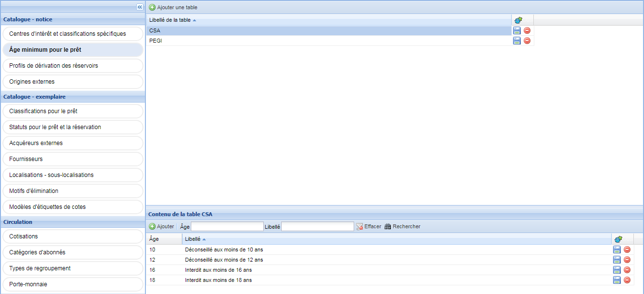Clear filters with the Effacer button
Viewport: 644px width, 294px height.
[x=369, y=226]
